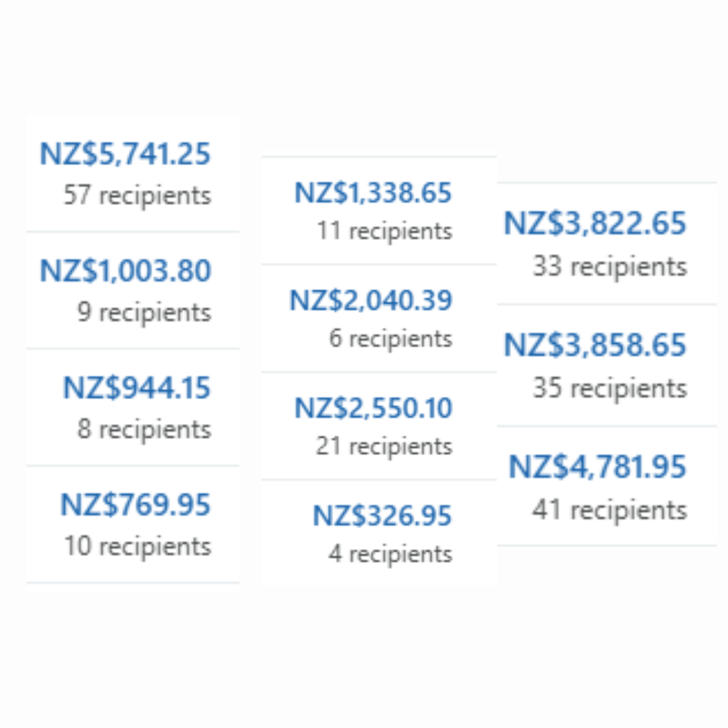Click the NZ$1,003.80 amount link
728x728 pixels.
(125, 271)
